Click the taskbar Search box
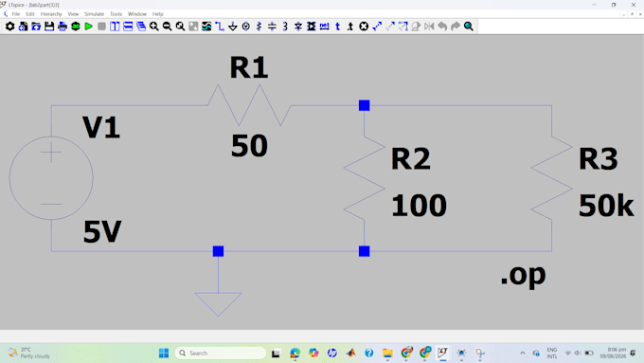The image size is (644, 363). click(221, 354)
